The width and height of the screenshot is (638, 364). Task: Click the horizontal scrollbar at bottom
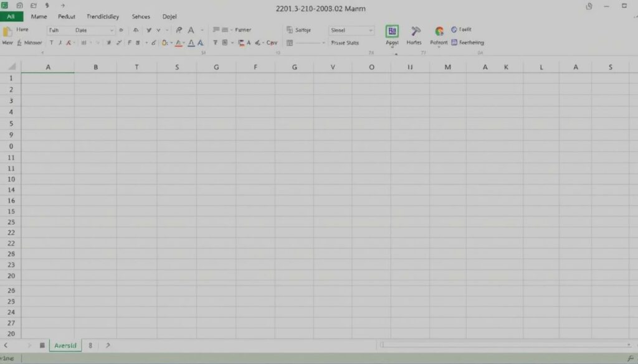506,345
